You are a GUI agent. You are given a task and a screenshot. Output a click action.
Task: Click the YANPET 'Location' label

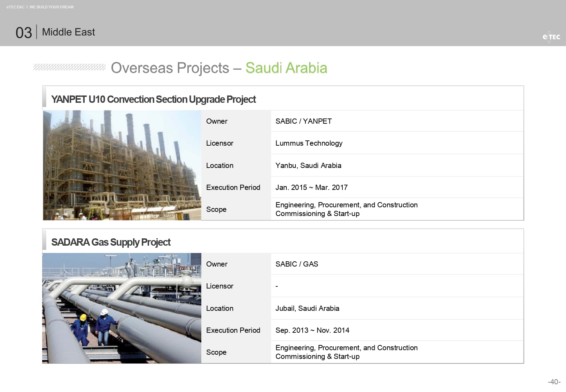[220, 166]
